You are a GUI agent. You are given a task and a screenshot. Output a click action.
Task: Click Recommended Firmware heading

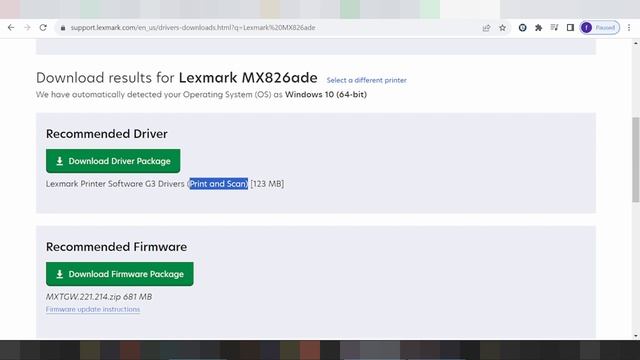click(x=116, y=247)
